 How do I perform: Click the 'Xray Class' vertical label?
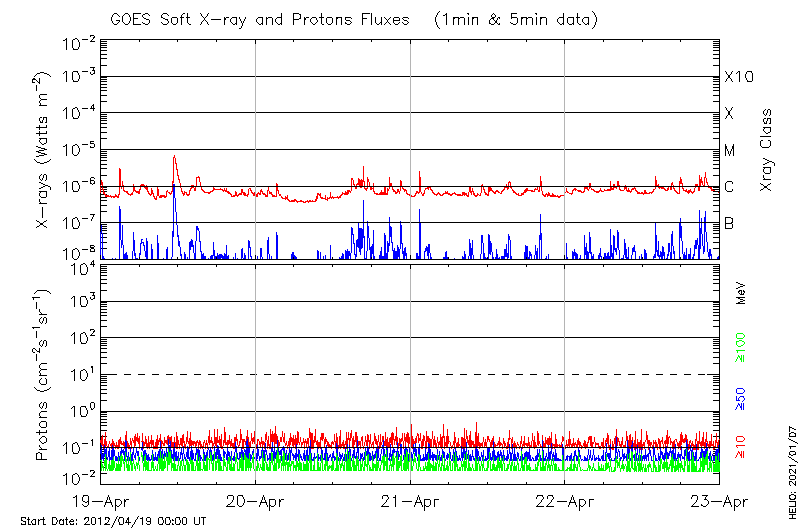767,151
